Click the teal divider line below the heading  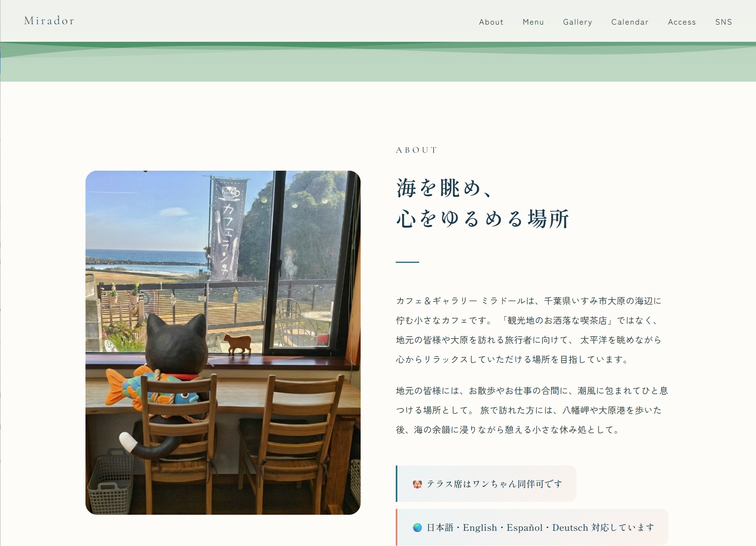coord(407,262)
